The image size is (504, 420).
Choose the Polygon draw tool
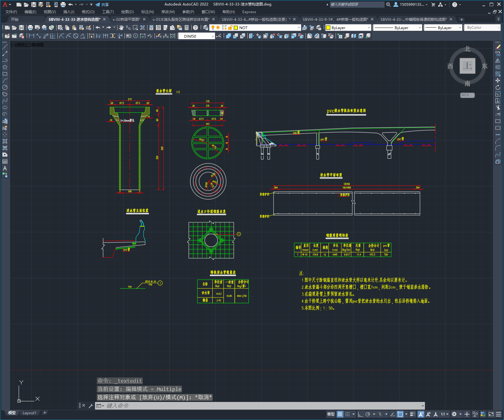(5, 67)
